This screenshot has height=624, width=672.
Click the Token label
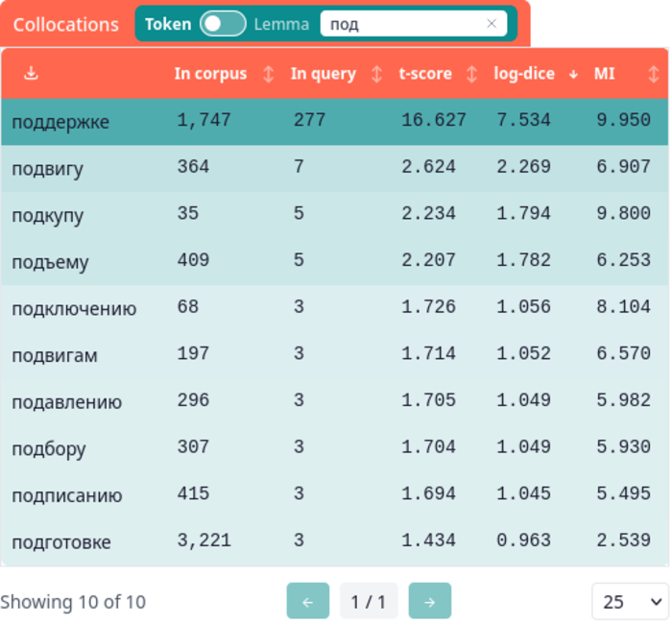(168, 24)
